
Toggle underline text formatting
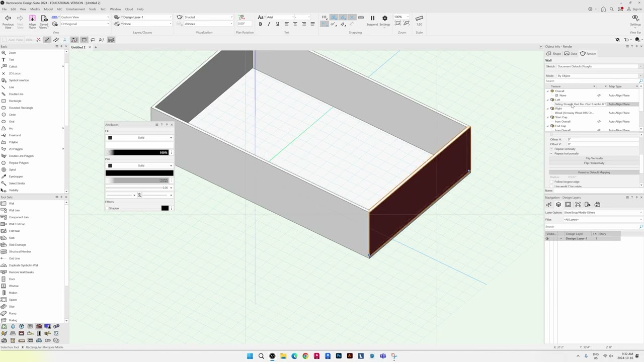[x=277, y=24]
